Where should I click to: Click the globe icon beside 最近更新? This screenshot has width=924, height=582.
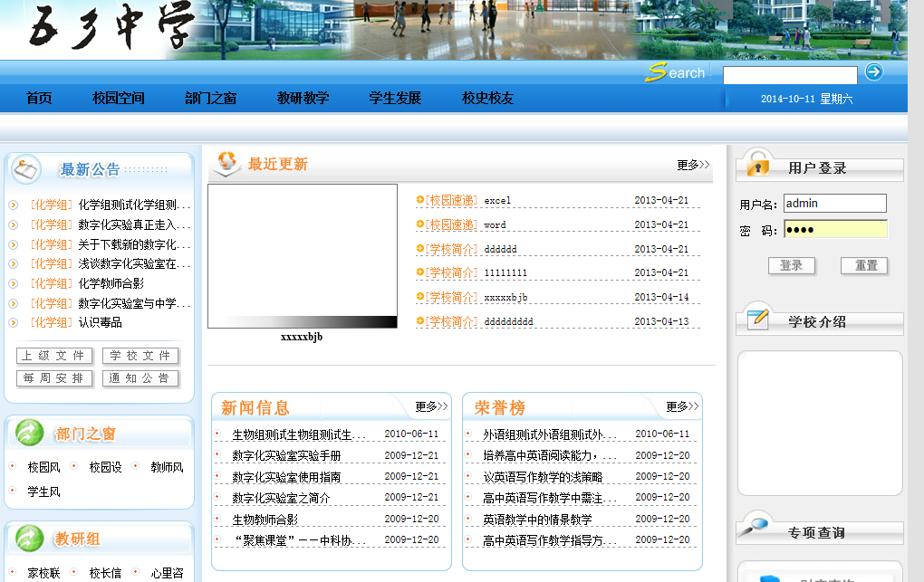225,164
